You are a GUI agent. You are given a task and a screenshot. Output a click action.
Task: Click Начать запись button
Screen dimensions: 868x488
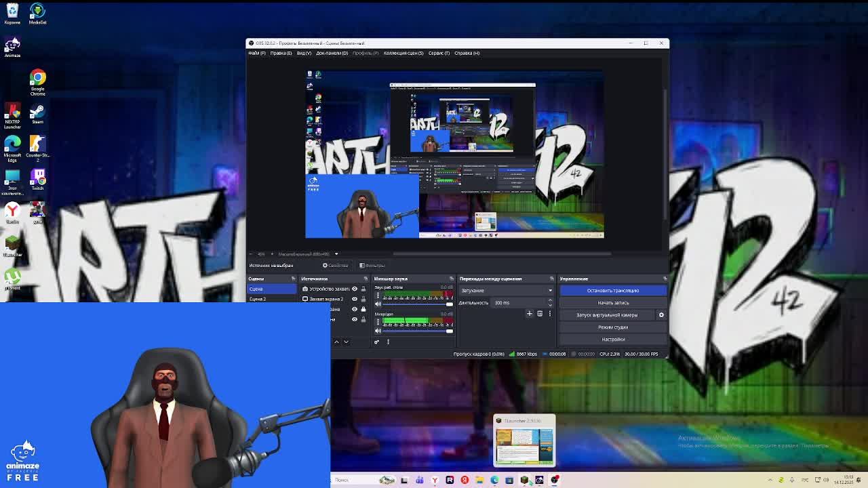[613, 303]
